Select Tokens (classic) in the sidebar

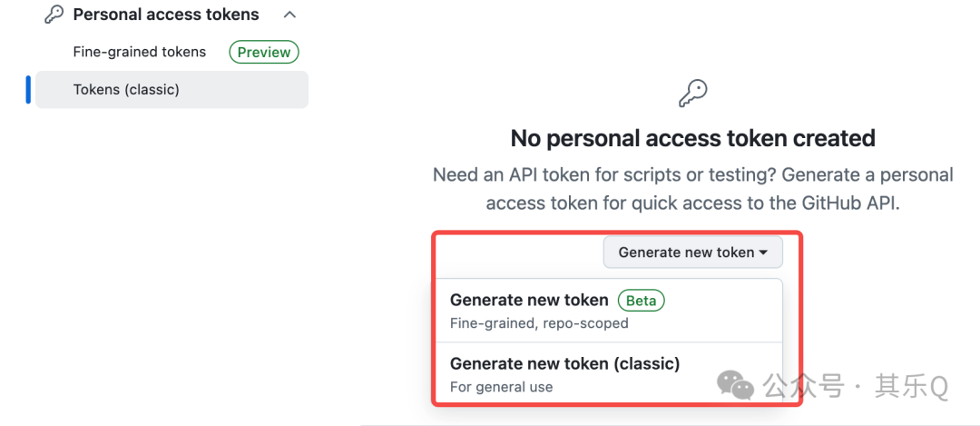(x=171, y=89)
